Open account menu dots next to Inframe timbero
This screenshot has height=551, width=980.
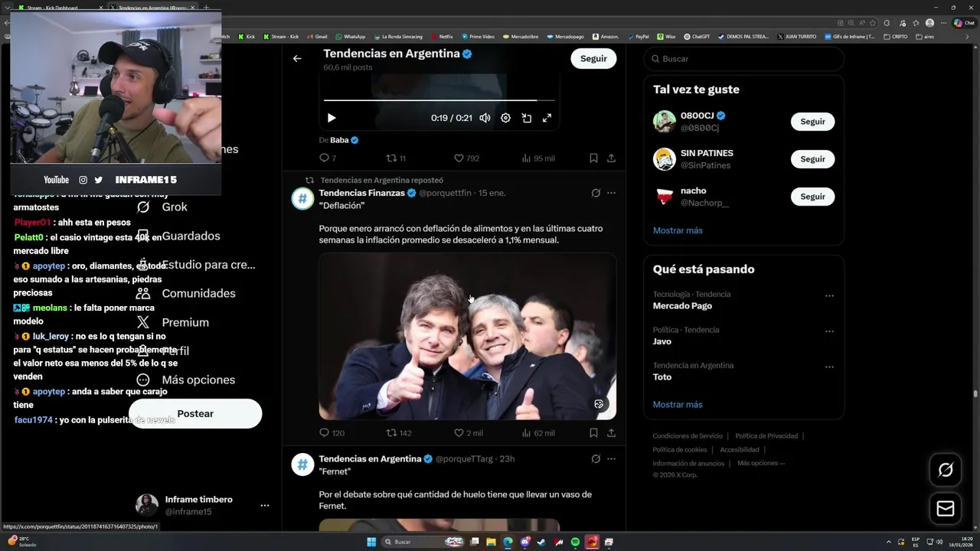click(x=265, y=506)
